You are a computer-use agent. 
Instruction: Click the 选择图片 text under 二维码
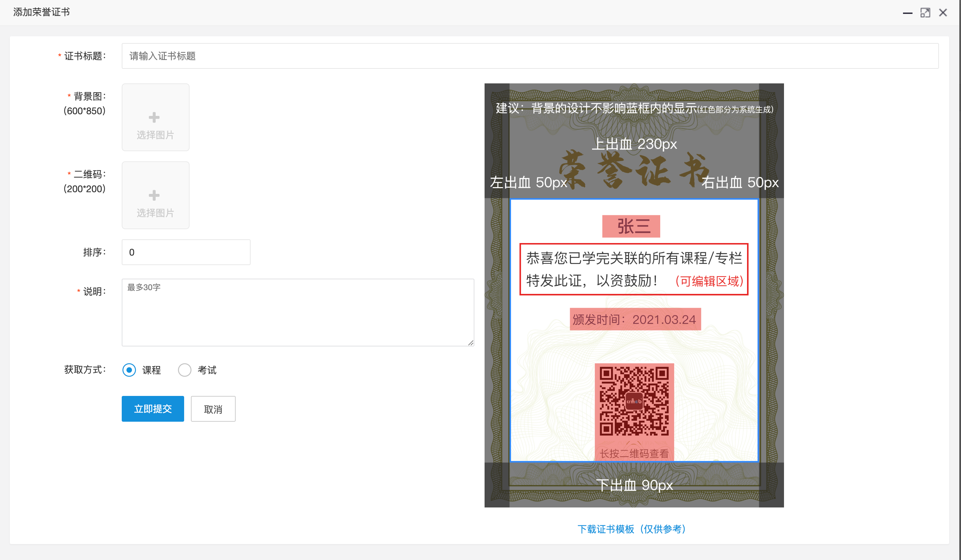155,213
